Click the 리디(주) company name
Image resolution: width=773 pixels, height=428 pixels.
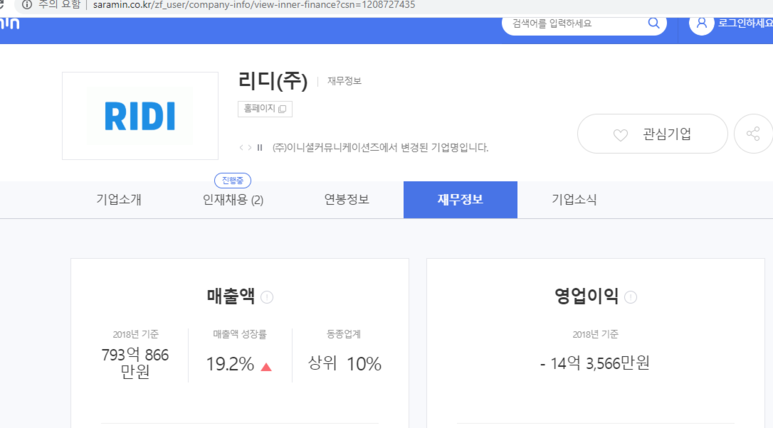point(273,81)
